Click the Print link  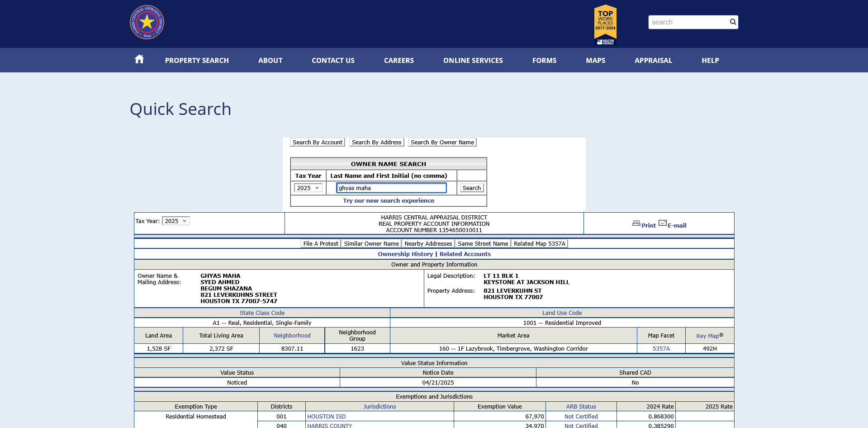click(649, 225)
